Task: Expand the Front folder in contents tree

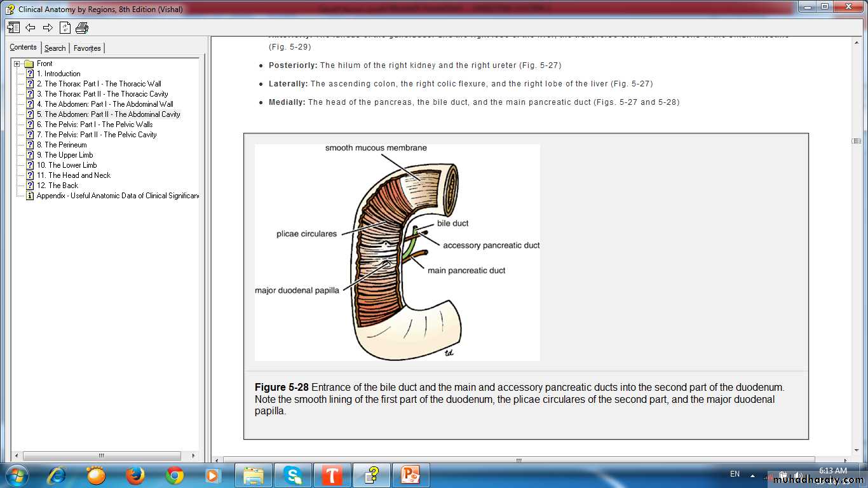Action: [17, 64]
